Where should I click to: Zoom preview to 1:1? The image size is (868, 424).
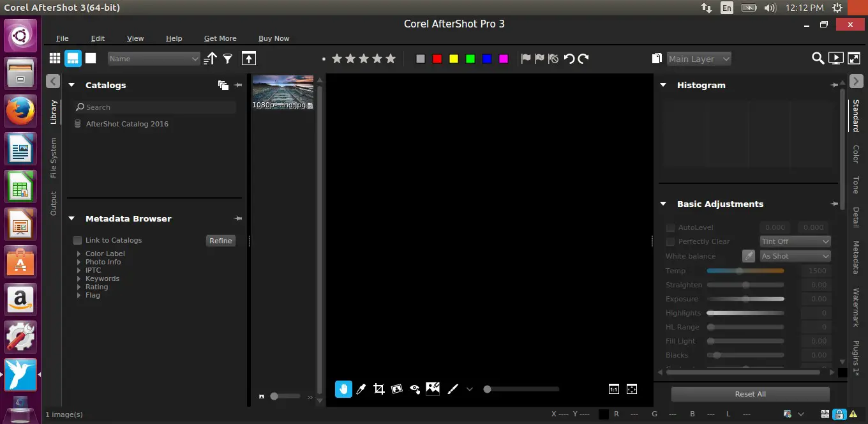tap(613, 389)
